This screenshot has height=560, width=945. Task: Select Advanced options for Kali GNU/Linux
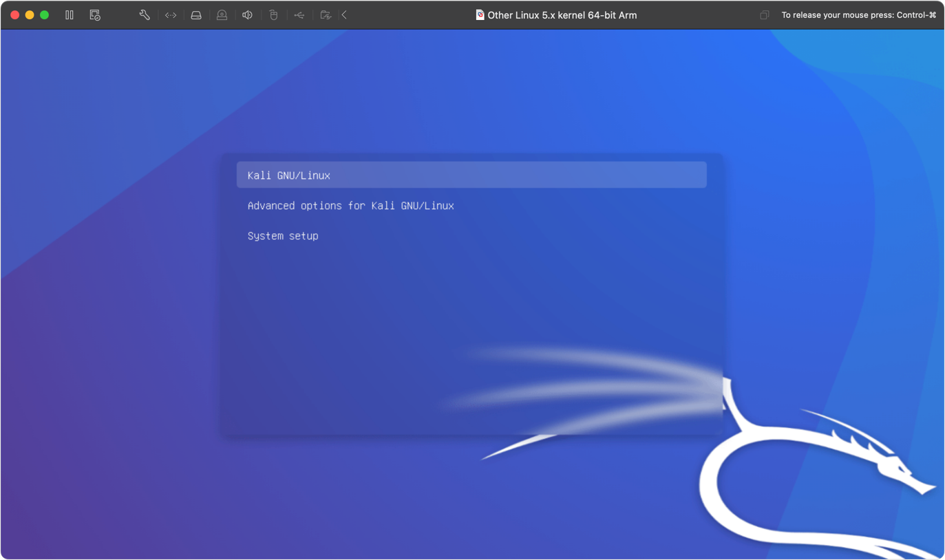click(x=350, y=206)
